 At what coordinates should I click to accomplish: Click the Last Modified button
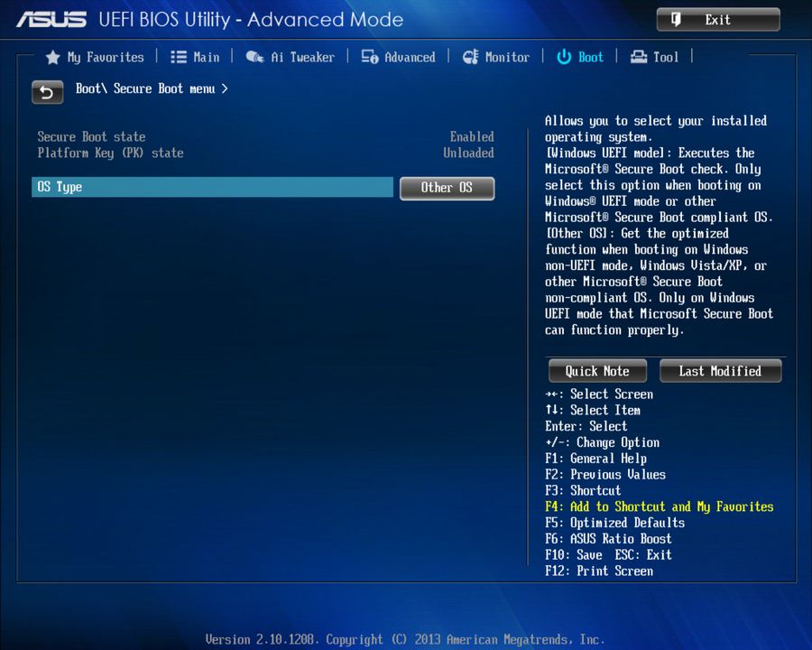point(720,370)
